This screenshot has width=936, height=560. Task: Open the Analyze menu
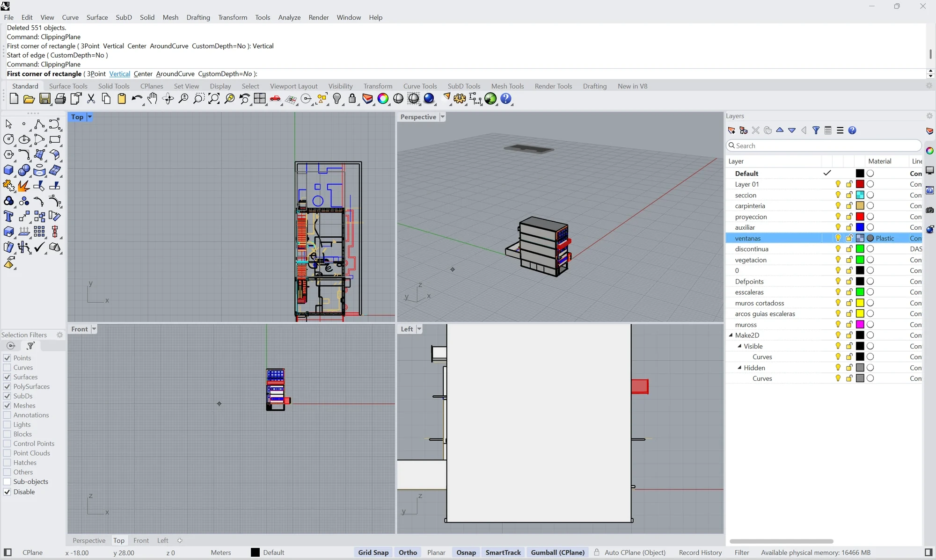pos(289,17)
